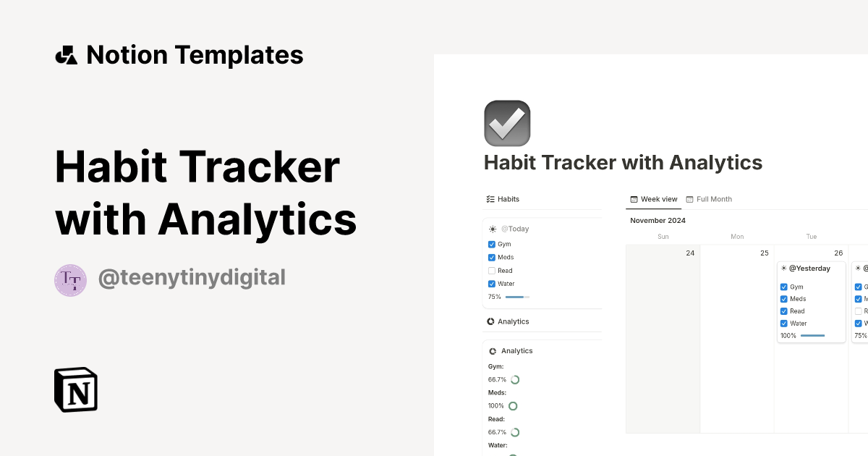Click the Gym progress circle in Analytics
868x456 pixels.
pyautogui.click(x=514, y=379)
